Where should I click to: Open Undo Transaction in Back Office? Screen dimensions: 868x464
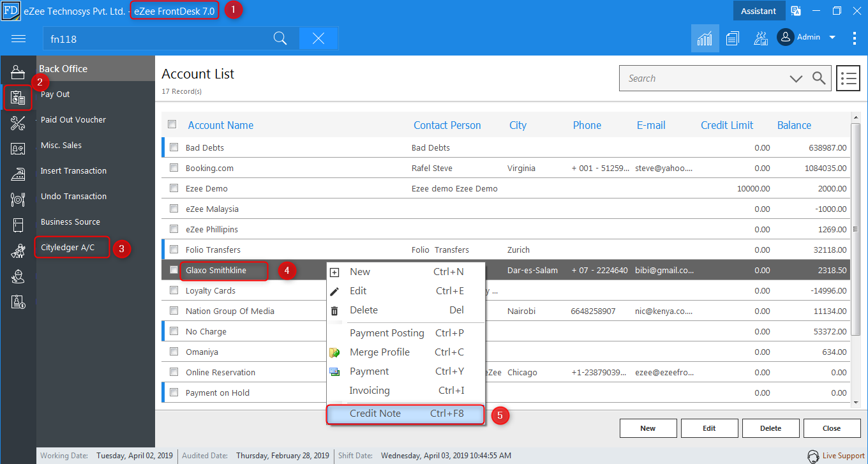(73, 197)
